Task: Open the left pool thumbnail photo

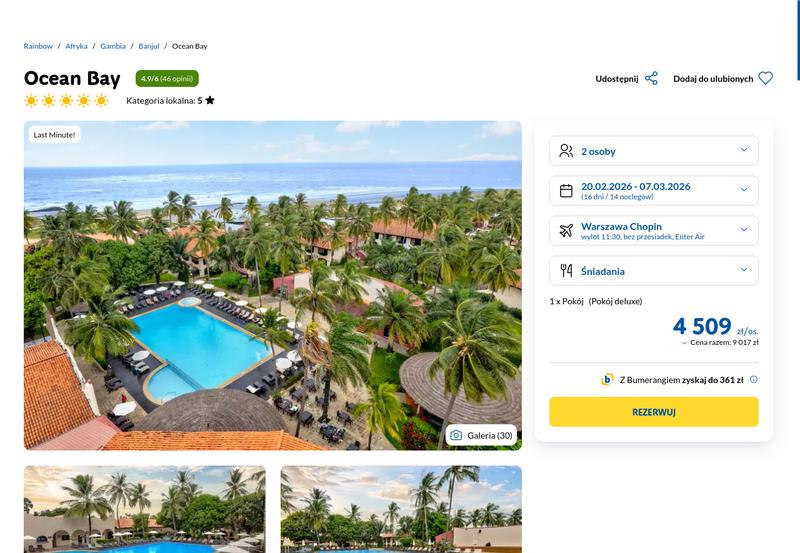Action: coord(144,509)
